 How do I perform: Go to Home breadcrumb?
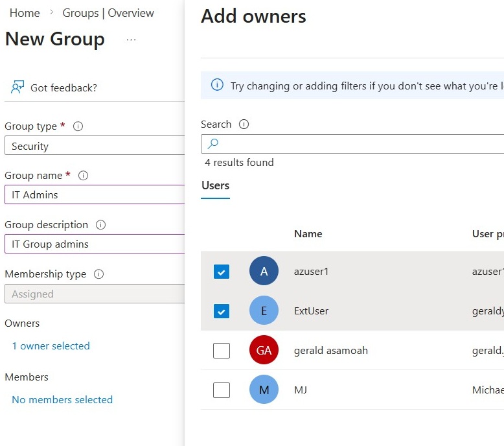(25, 13)
